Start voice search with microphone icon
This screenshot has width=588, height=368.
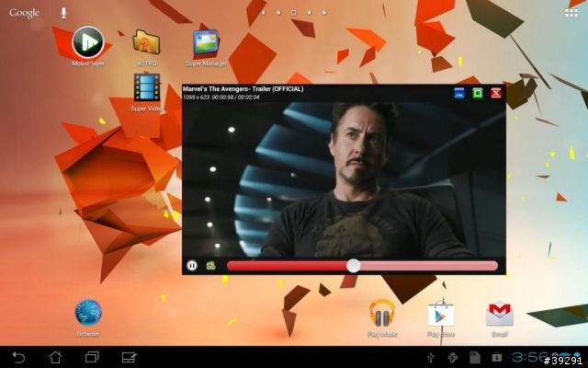(63, 13)
